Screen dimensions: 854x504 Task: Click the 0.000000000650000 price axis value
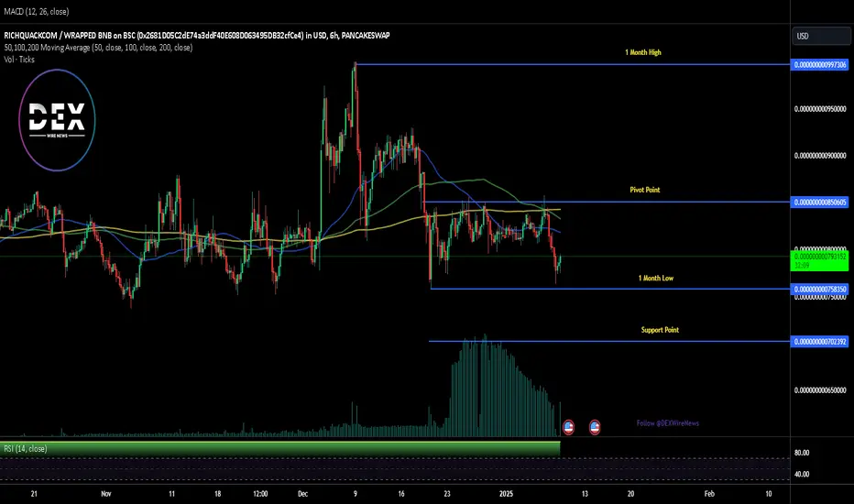[820, 390]
